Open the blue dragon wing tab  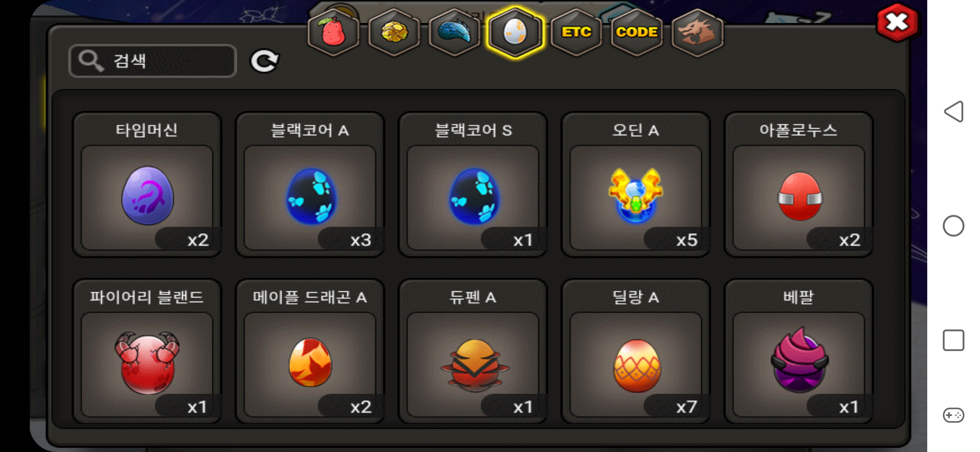point(455,33)
